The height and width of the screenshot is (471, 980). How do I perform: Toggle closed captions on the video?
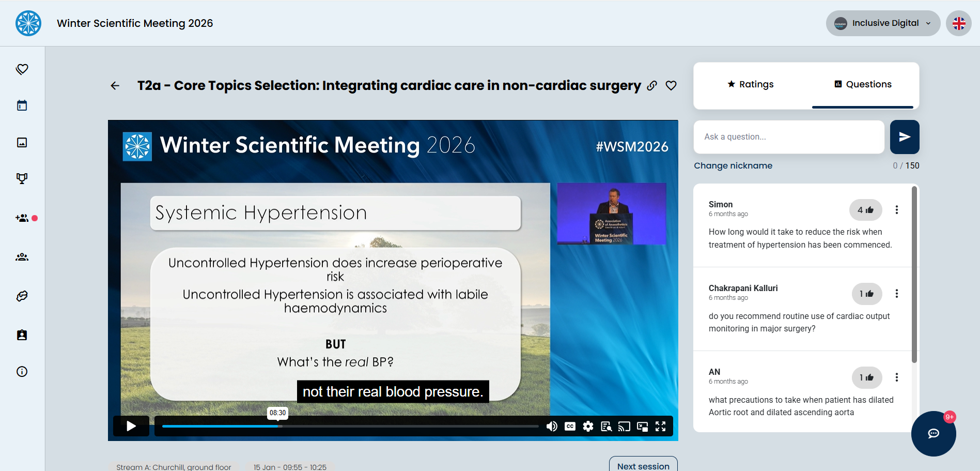[x=570, y=427]
